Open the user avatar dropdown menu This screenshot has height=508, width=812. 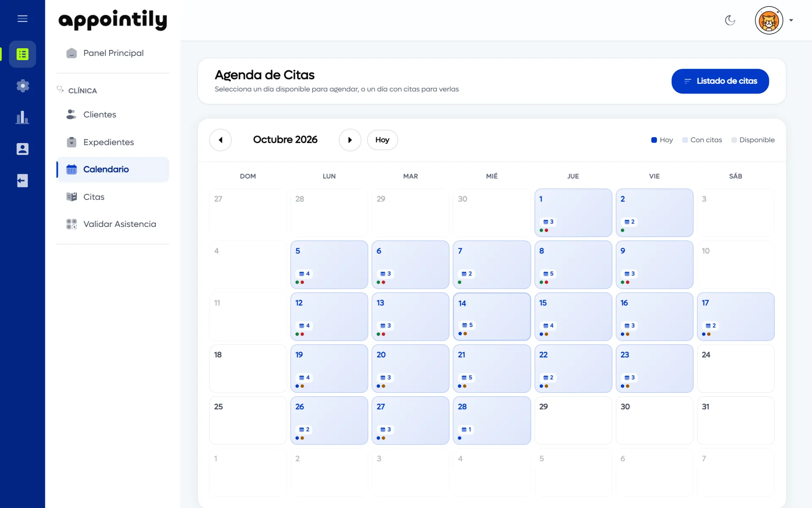(x=774, y=20)
